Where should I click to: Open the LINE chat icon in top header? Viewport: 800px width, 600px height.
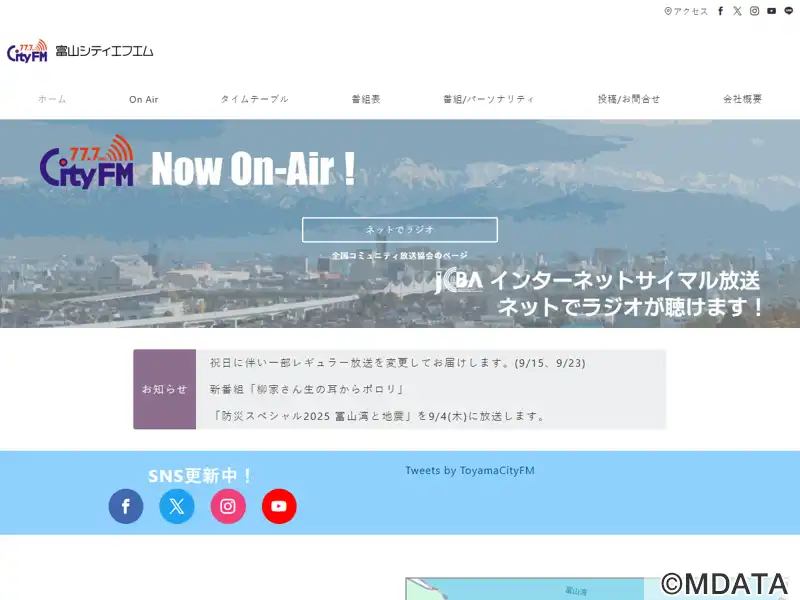point(789,11)
